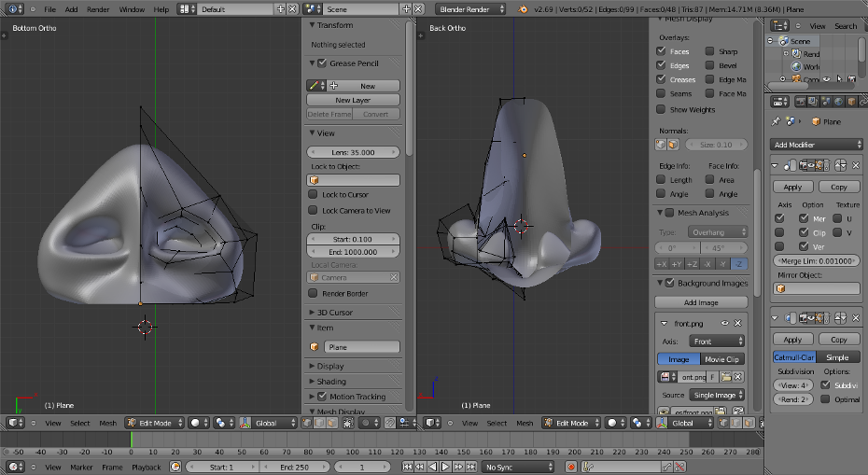Open the No Sync playback dropdown

pyautogui.click(x=518, y=467)
